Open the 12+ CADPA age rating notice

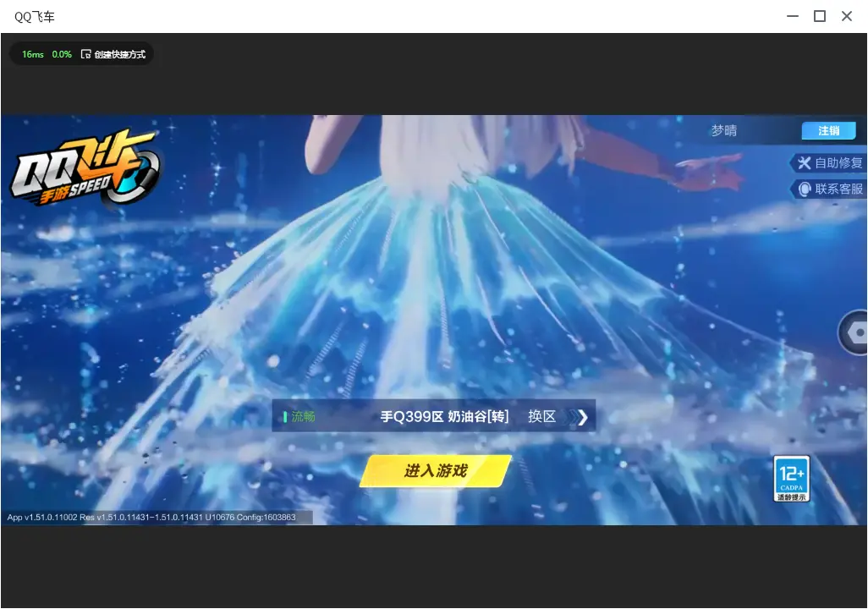[x=792, y=479]
